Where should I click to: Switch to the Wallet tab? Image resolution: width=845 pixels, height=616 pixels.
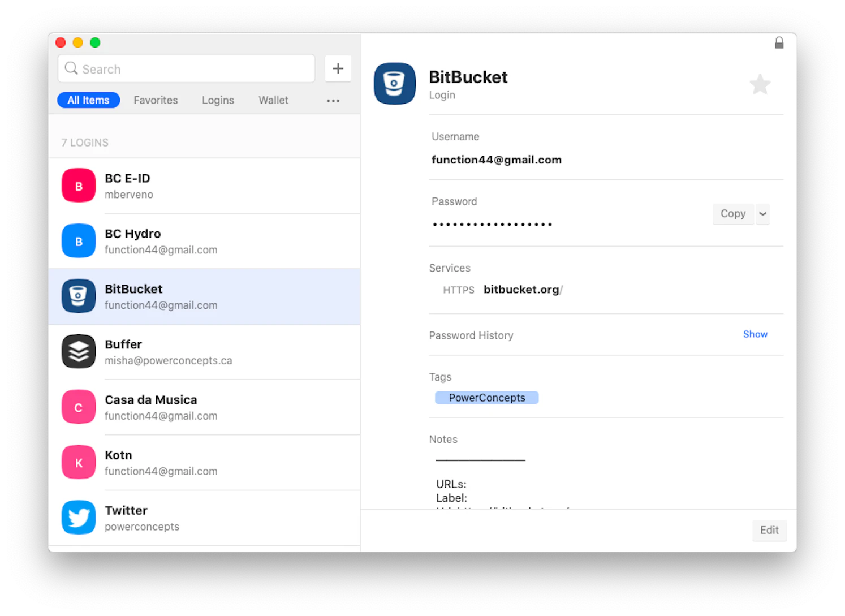pyautogui.click(x=273, y=100)
